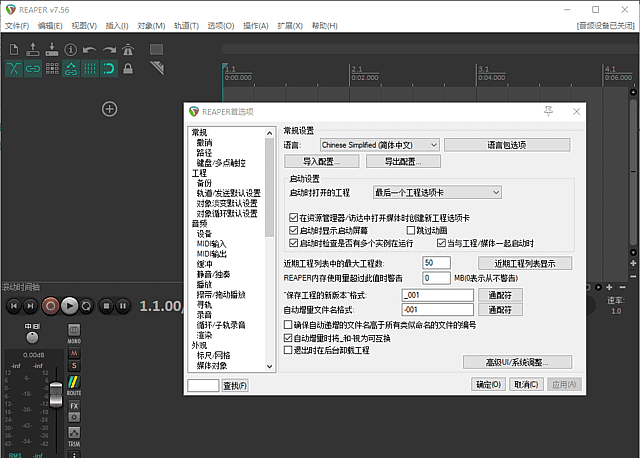Click the Open project upload icon
This screenshot has width=640, height=458.
33,49
